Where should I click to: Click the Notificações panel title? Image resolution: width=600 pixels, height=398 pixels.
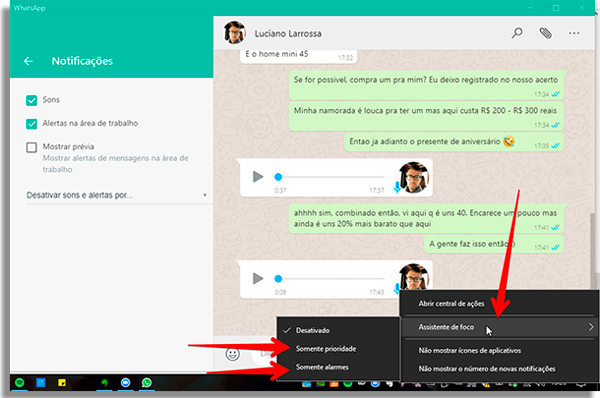point(82,61)
